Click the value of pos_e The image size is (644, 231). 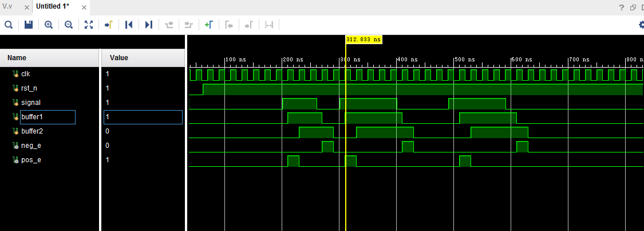(108, 160)
